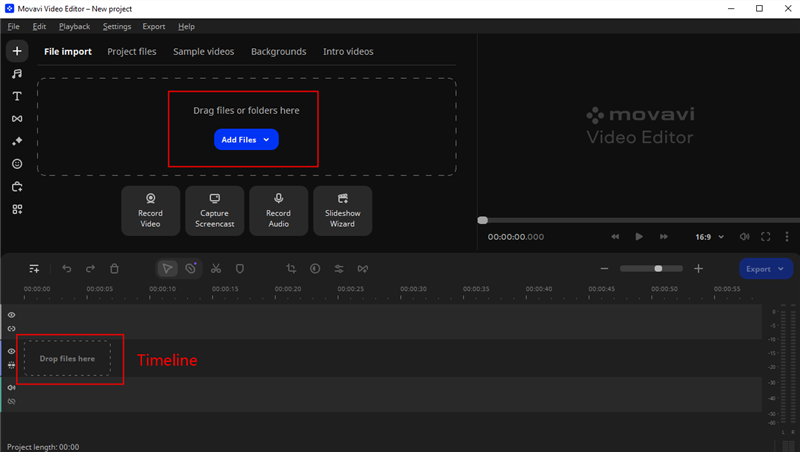800x452 pixels.
Task: Open the Export menu
Action: point(154,27)
